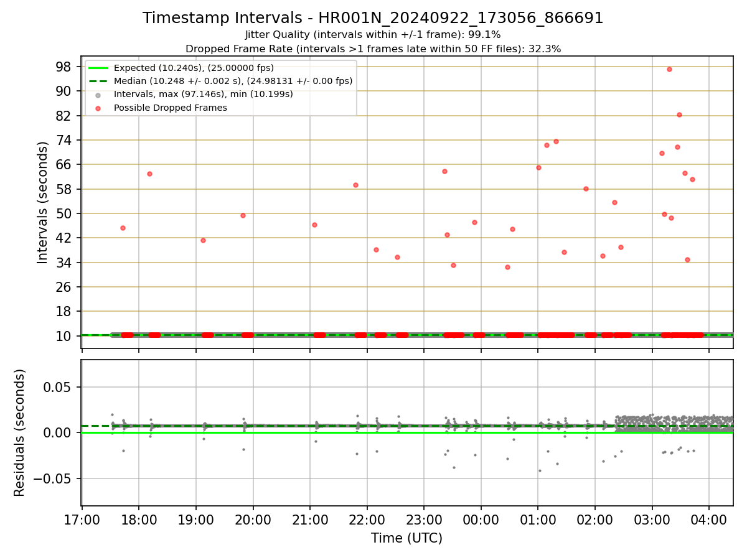Screen dimensions: 747x560
Task: Click the '58' tick on the intervals axis
Action: (x=64, y=189)
